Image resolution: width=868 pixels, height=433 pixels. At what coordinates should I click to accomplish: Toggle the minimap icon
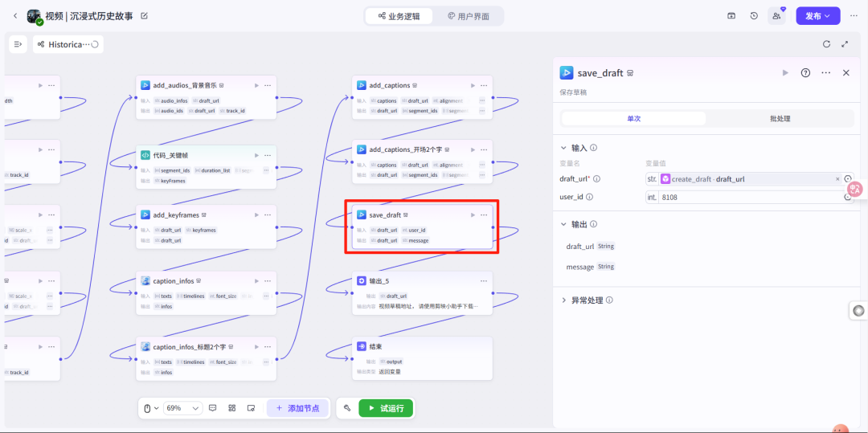tap(251, 408)
